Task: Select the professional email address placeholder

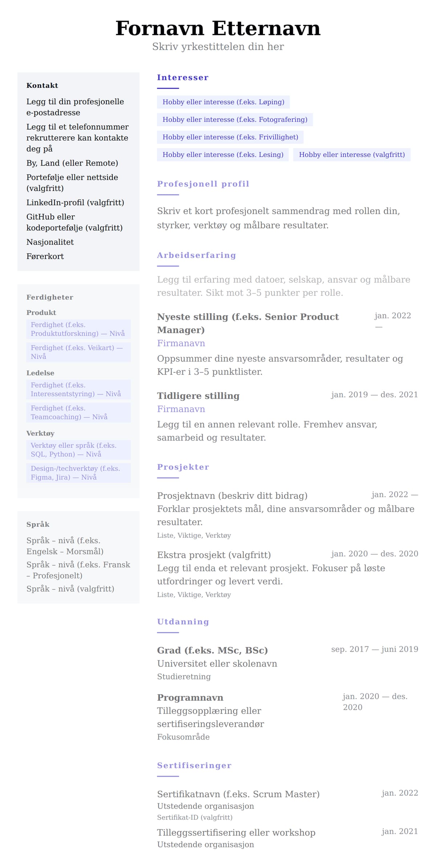Action: pyautogui.click(x=75, y=107)
